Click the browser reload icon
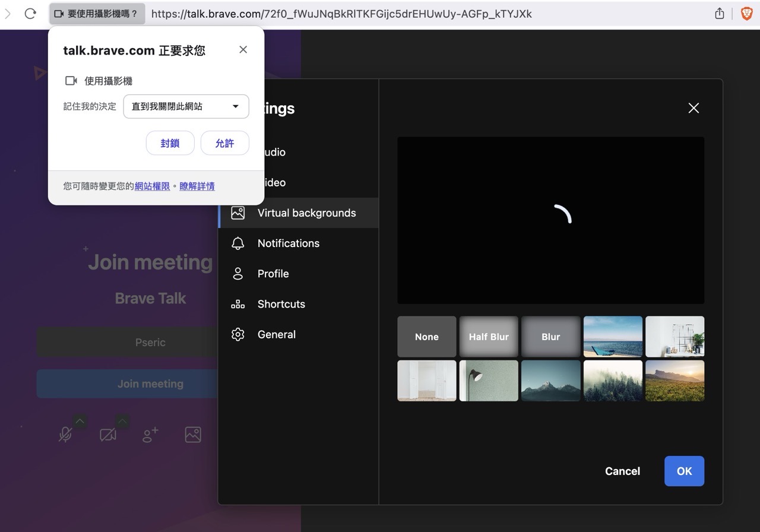Viewport: 760px width, 532px height. click(30, 14)
